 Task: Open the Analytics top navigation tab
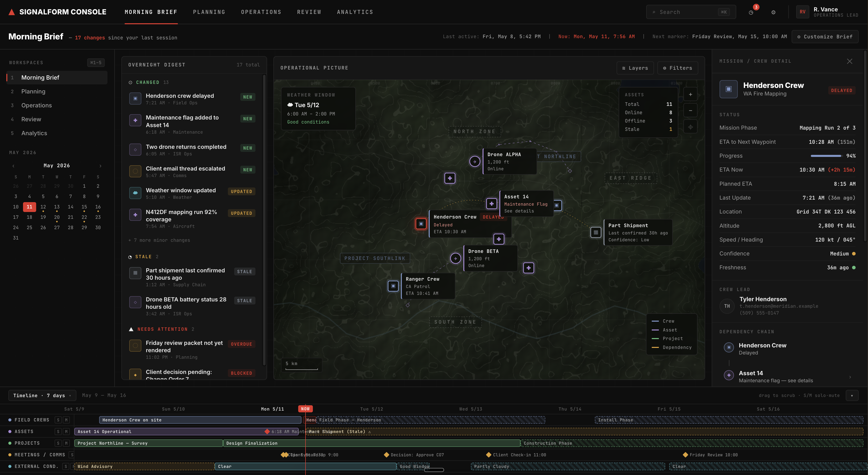coord(355,12)
